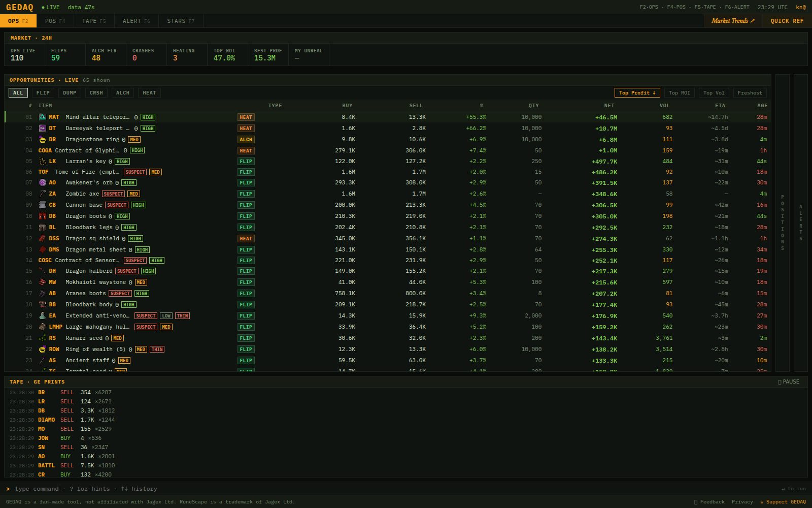
Task: Click the kn@ user label
Action: point(801,7)
